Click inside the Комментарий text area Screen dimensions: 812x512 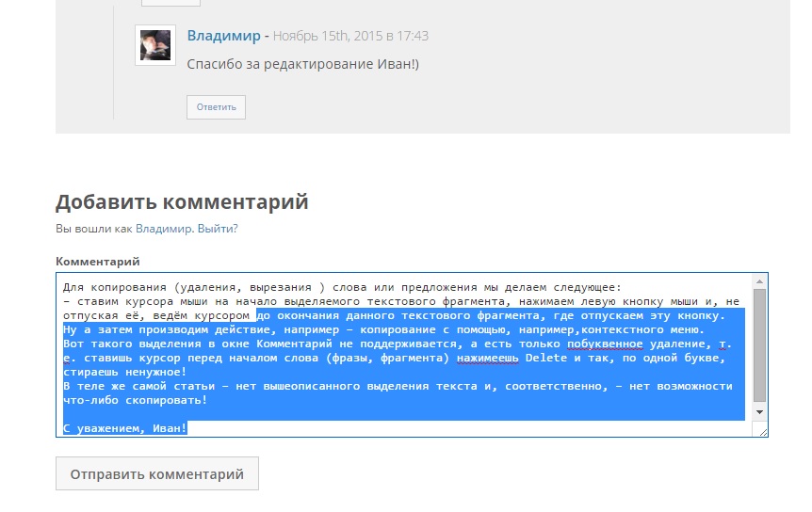point(412,355)
